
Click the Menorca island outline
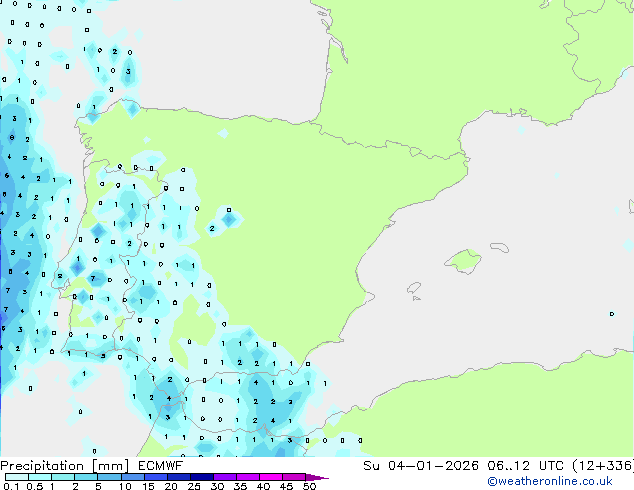499,247
